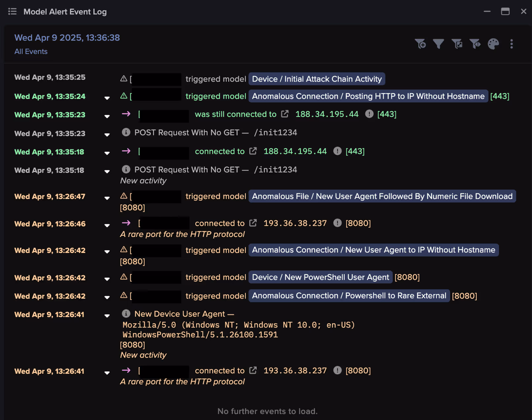
Task: Maximize the Model Alert Event Log window
Action: coord(505,12)
